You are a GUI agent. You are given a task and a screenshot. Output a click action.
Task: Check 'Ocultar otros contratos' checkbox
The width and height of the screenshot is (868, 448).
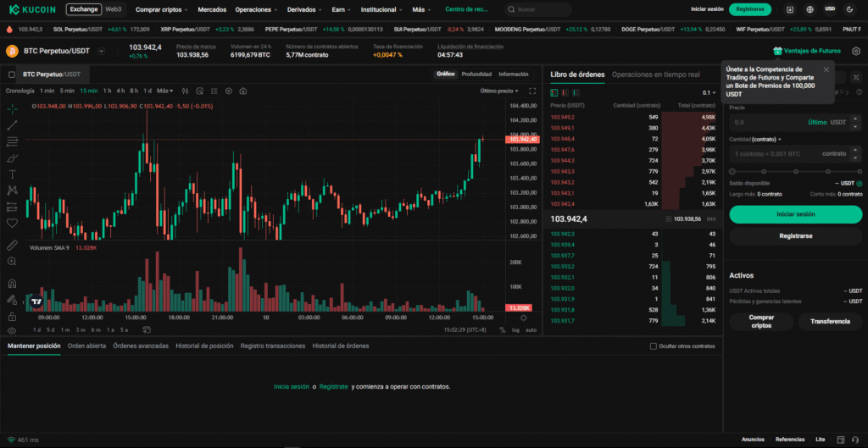click(654, 346)
